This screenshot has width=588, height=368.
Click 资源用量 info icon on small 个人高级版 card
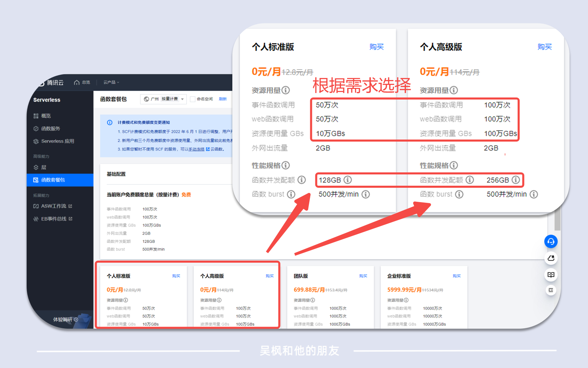[219, 300]
